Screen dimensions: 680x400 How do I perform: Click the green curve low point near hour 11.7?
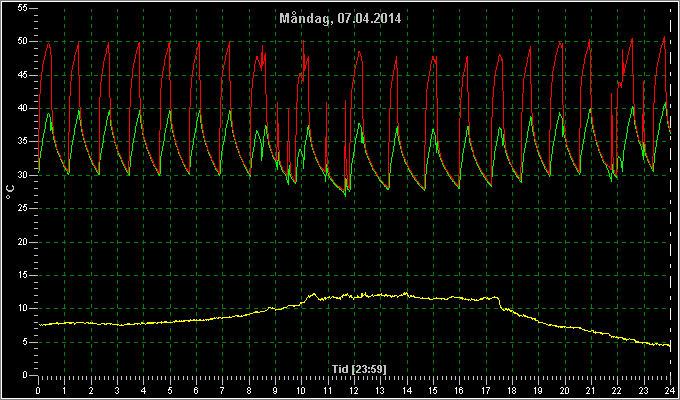(345, 196)
